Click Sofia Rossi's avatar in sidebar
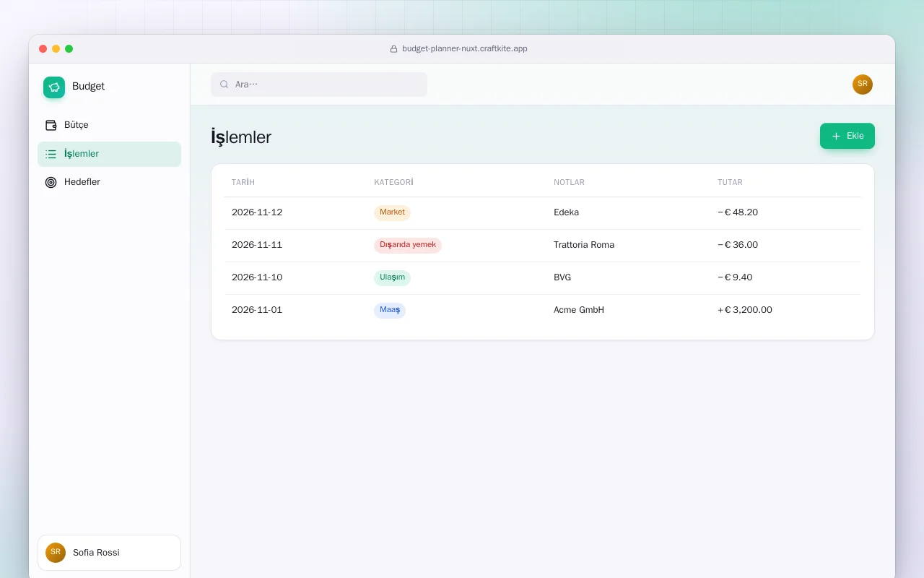This screenshot has height=578, width=924. (56, 553)
